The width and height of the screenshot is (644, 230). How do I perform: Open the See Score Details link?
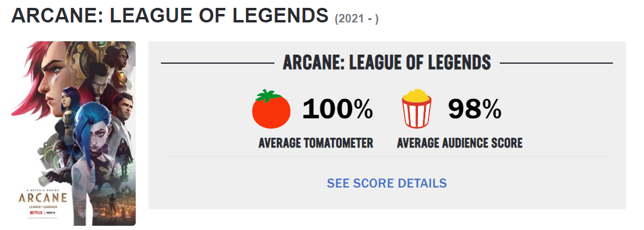click(387, 183)
